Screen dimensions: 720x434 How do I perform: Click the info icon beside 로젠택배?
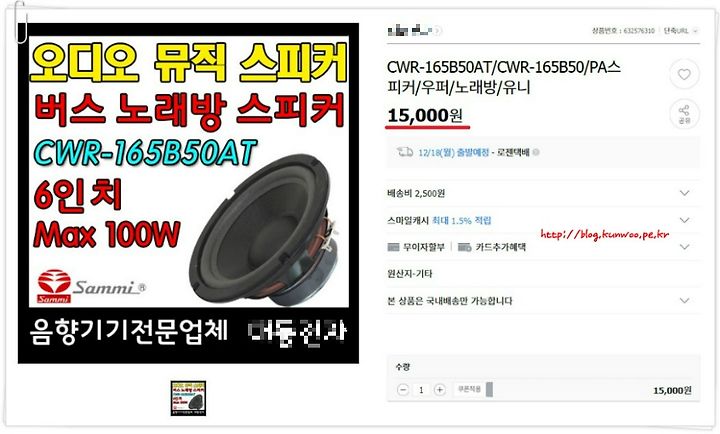(535, 152)
